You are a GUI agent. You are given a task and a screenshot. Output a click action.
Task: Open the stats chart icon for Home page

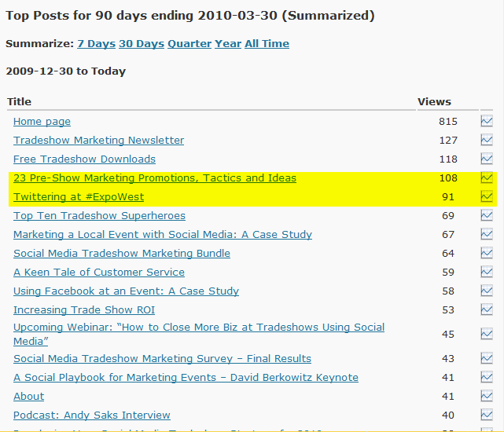tap(487, 121)
